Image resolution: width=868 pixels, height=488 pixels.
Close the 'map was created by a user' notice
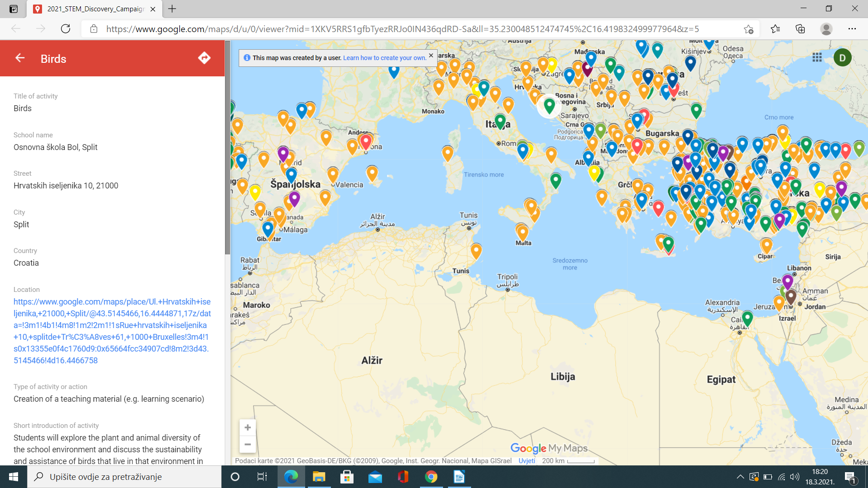point(431,56)
